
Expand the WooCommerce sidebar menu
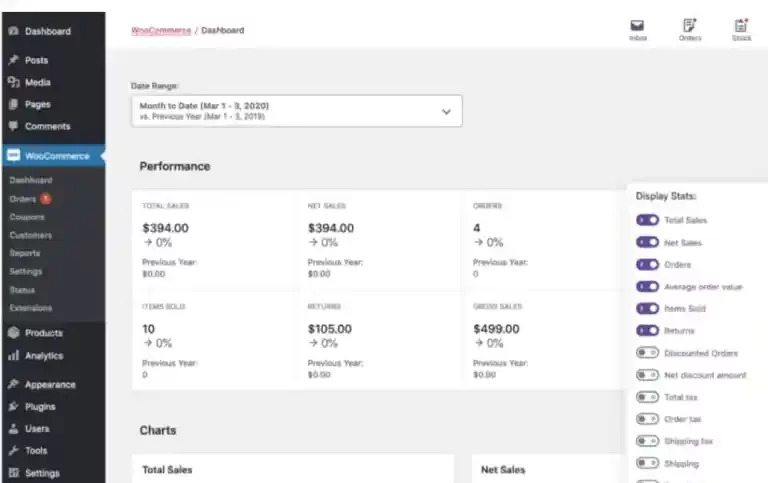tap(56, 155)
